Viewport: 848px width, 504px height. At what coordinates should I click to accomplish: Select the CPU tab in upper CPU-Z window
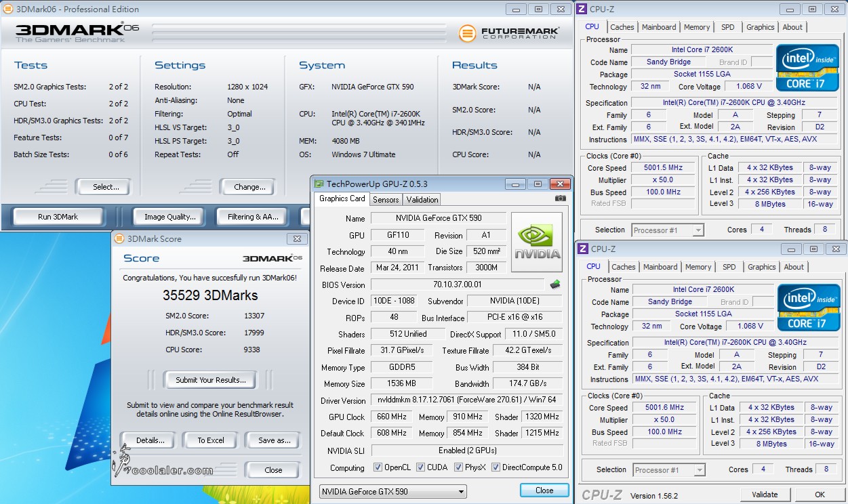[592, 26]
